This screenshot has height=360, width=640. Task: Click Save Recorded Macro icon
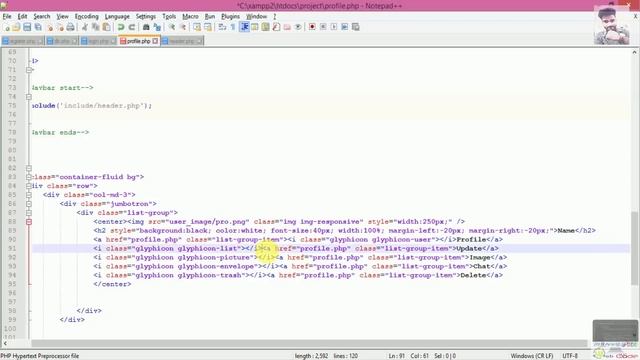[x=356, y=27]
